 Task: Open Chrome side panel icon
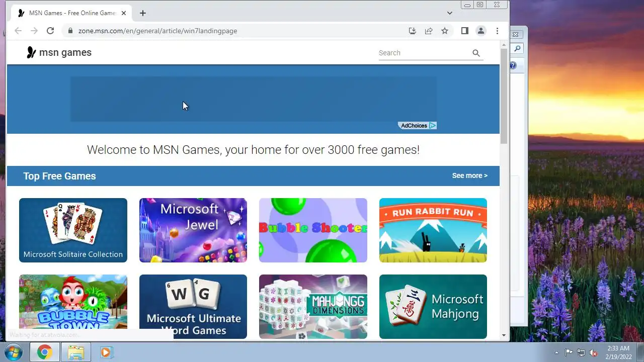tap(465, 31)
